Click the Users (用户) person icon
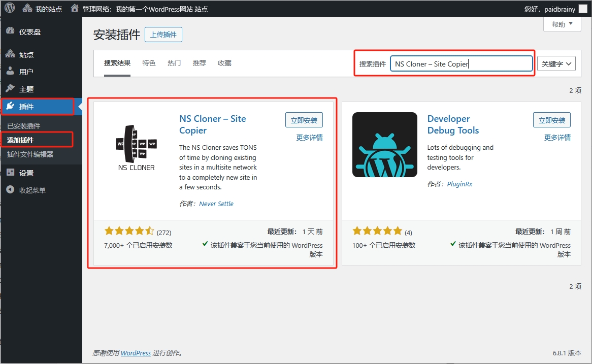 [10, 71]
